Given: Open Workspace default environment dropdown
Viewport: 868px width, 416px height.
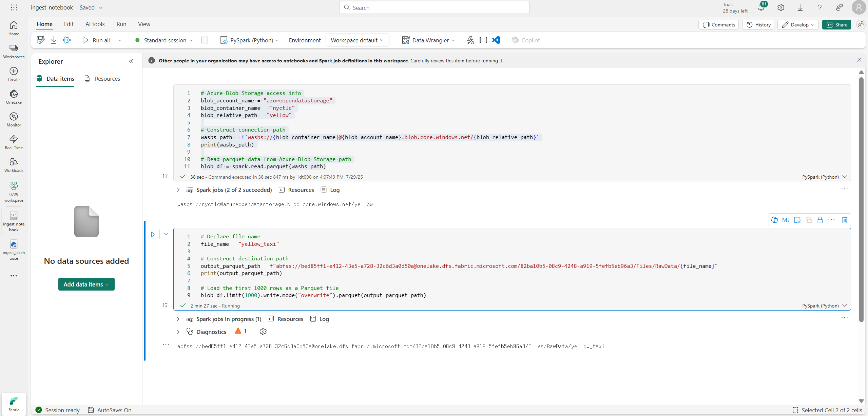Looking at the screenshot, I should tap(357, 40).
